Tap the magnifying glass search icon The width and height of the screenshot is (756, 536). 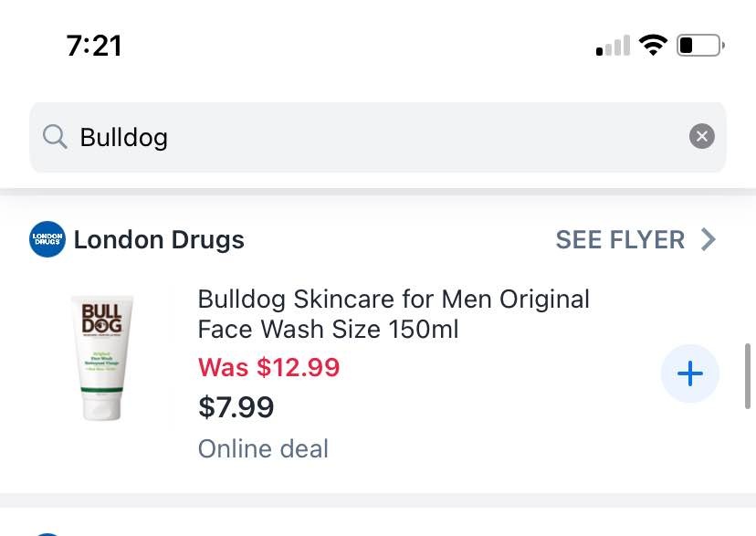coord(55,137)
